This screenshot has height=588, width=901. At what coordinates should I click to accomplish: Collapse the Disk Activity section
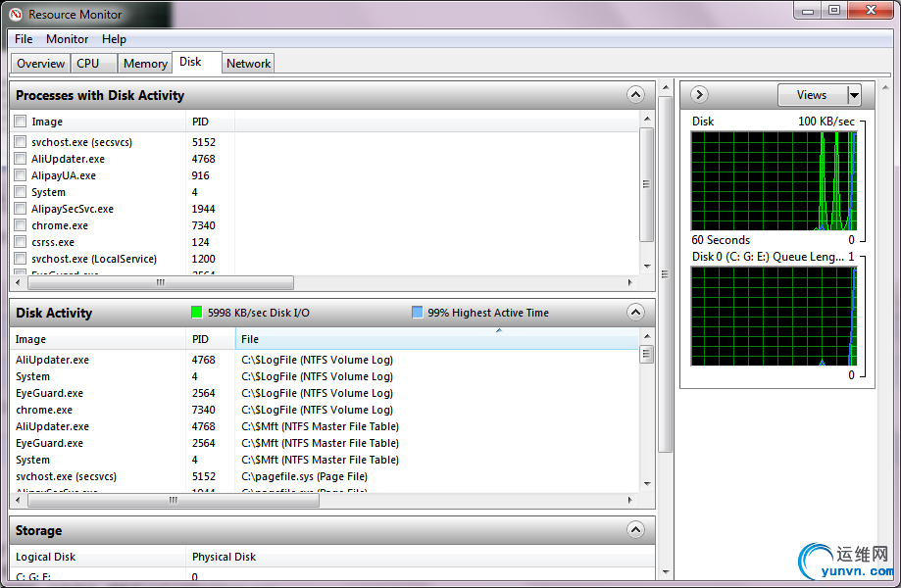point(635,313)
